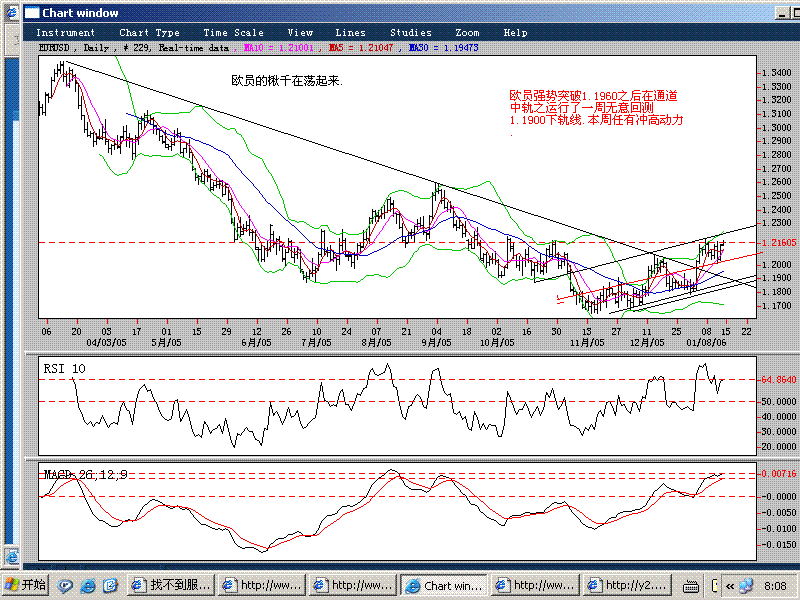Screen dimensions: 800x600
Task: Click the black Chinese chart title annotation
Action: click(287, 81)
